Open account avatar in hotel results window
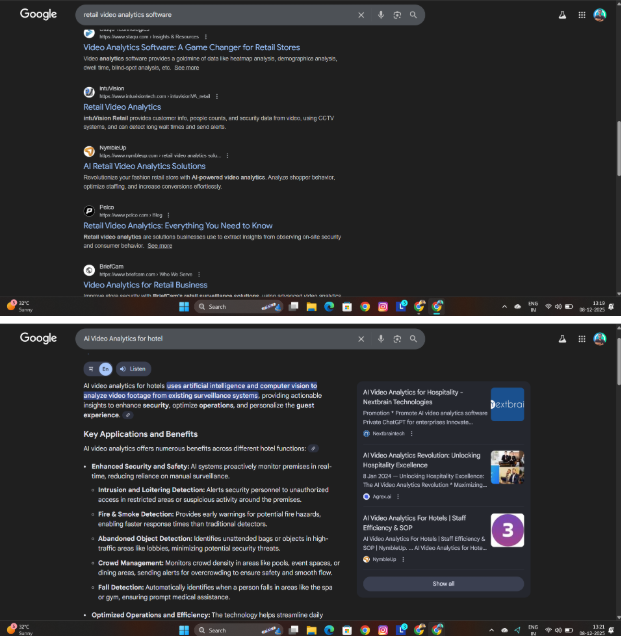Screen dimensions: 621x636 coord(600,339)
